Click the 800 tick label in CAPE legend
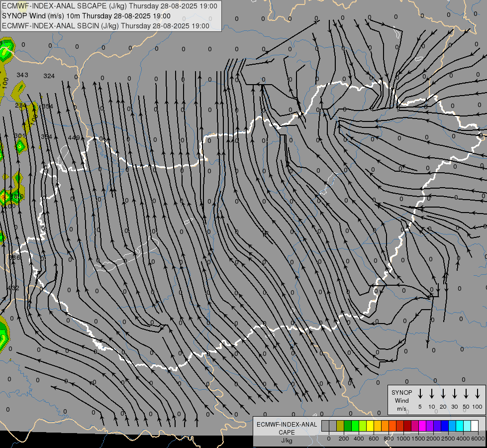This screenshot has width=487, height=448. pos(389,439)
